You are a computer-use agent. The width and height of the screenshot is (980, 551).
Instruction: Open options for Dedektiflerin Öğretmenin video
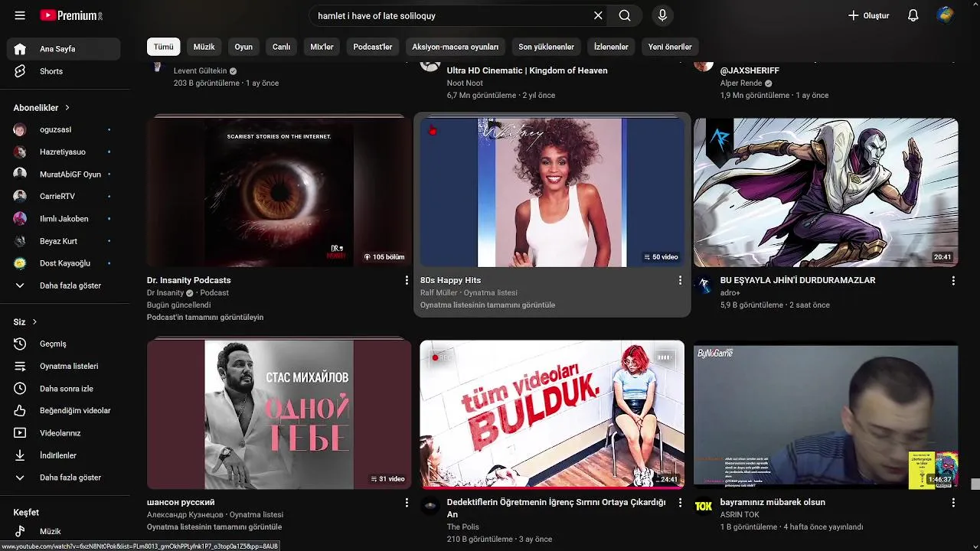680,503
